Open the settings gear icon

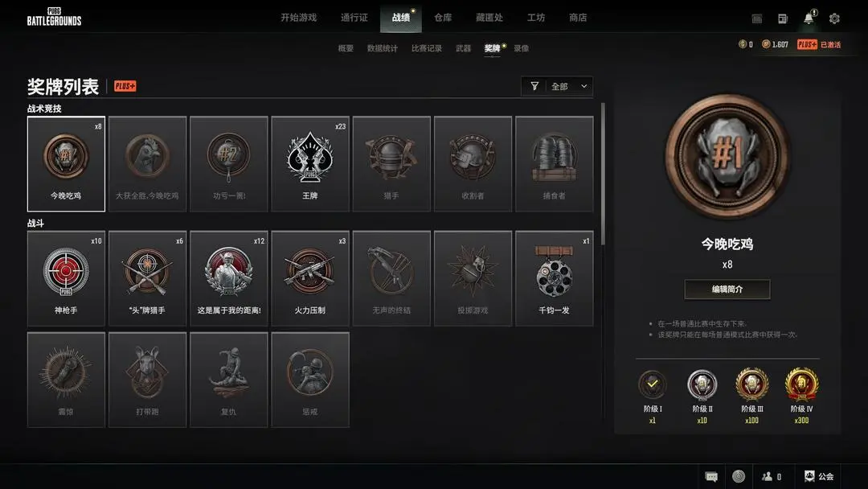pyautogui.click(x=834, y=18)
